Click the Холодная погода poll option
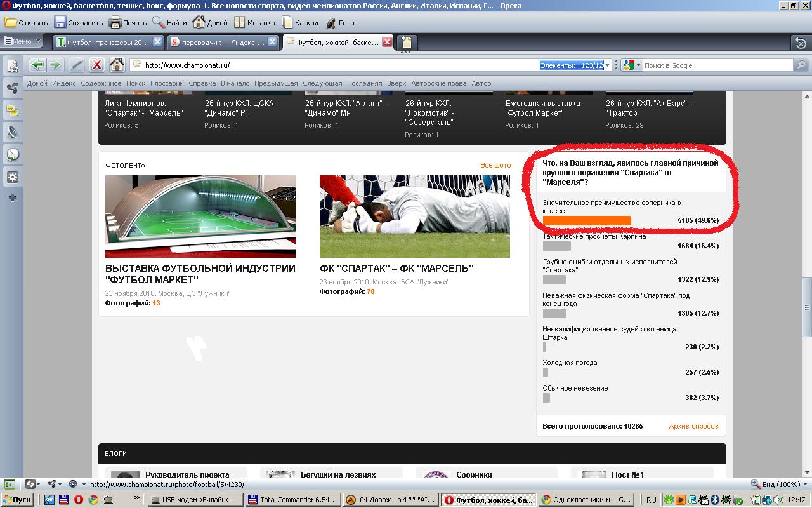 pos(570,363)
